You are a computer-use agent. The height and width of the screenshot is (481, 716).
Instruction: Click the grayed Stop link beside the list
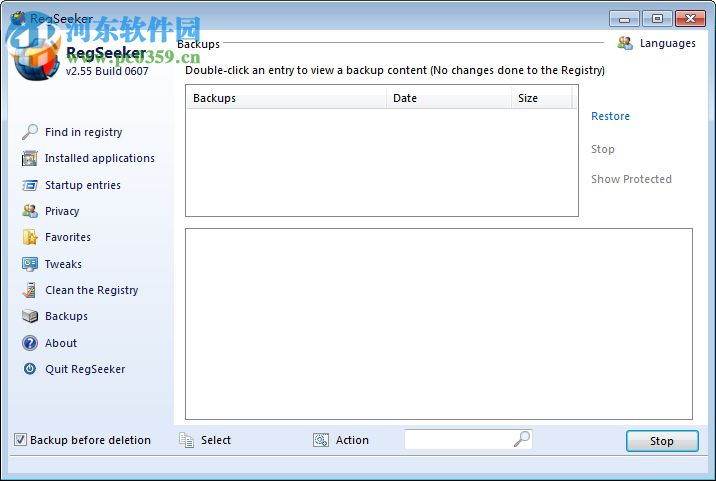point(602,149)
